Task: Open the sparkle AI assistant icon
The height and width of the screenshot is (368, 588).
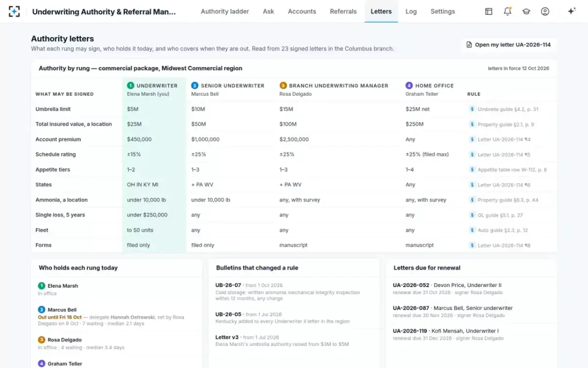Action: tap(571, 11)
